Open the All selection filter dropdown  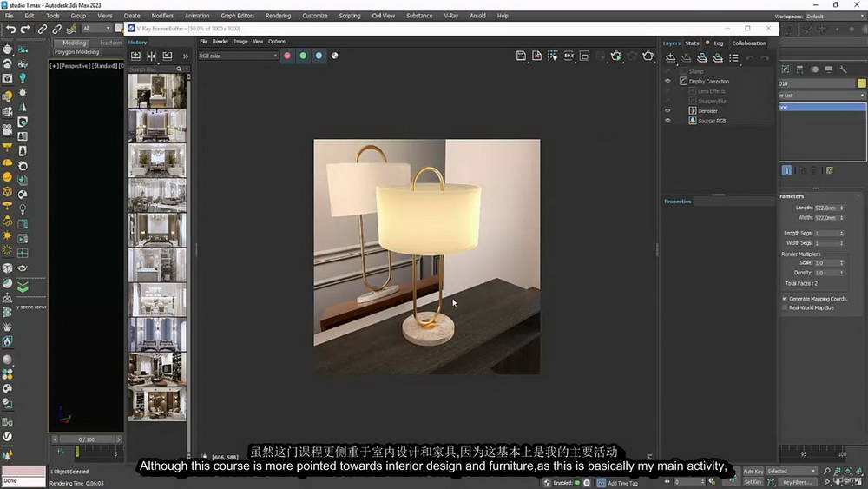click(96, 29)
